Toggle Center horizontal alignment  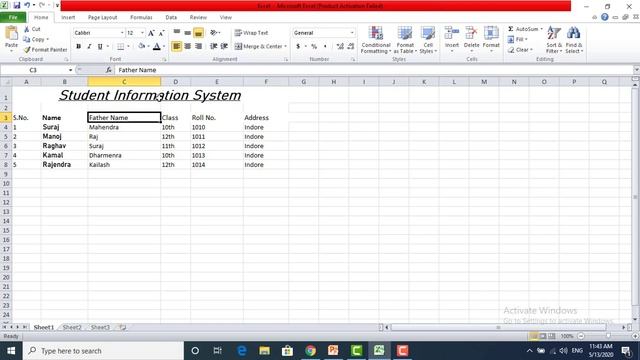click(x=187, y=46)
